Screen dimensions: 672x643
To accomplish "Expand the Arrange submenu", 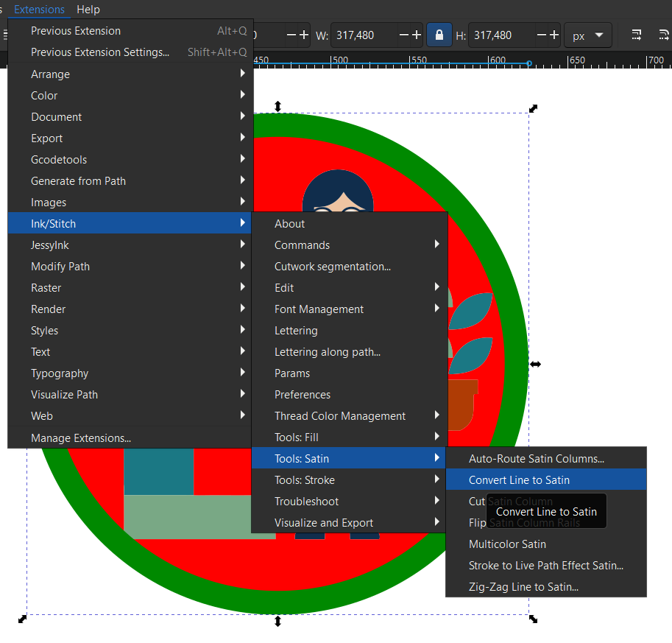I will pyautogui.click(x=131, y=74).
